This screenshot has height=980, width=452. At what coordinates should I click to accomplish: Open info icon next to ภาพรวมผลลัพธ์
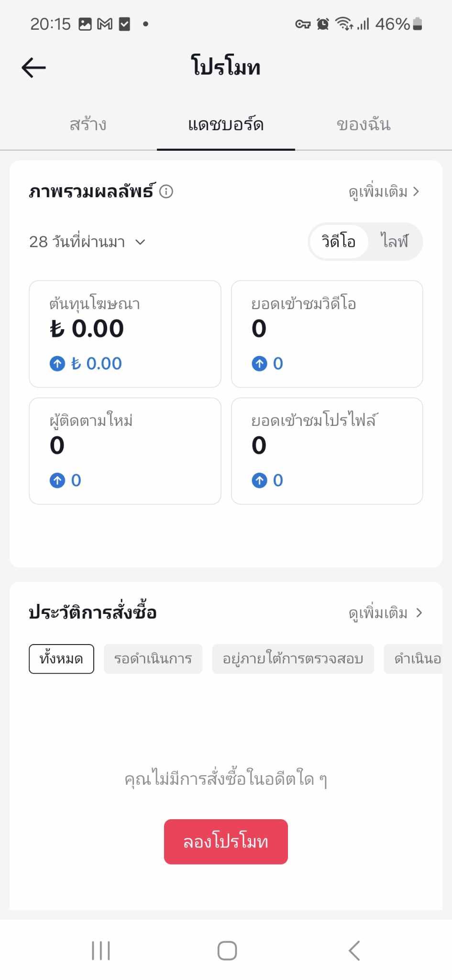click(166, 191)
